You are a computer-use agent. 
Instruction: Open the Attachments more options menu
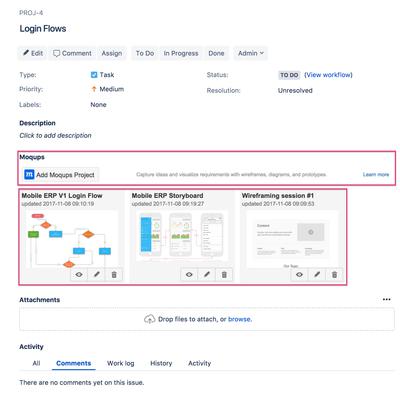[x=386, y=299]
